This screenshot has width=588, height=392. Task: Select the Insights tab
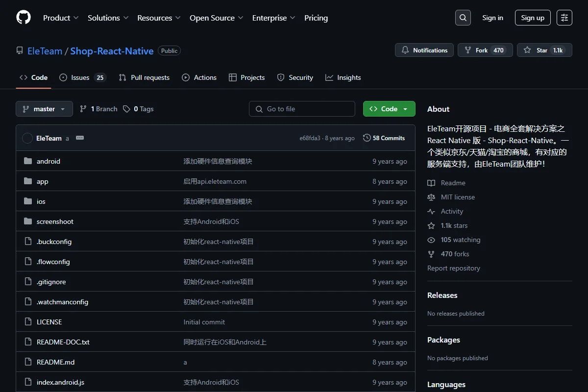coord(343,77)
